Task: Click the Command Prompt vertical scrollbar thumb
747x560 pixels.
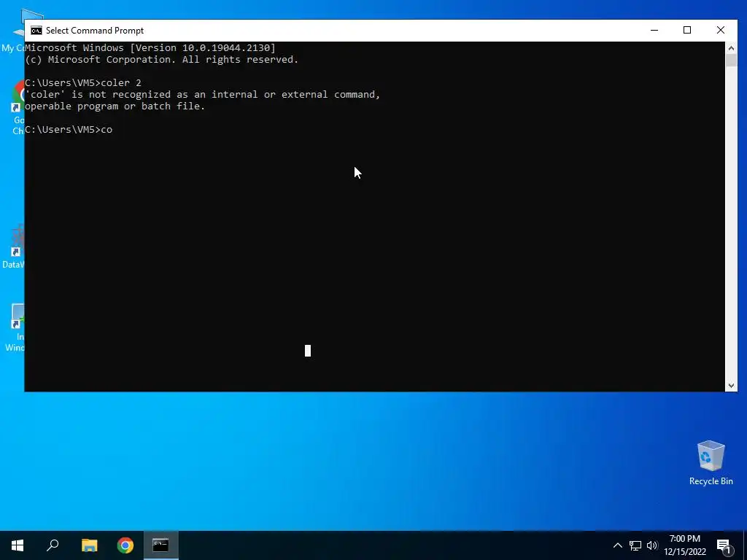Action: (x=731, y=61)
